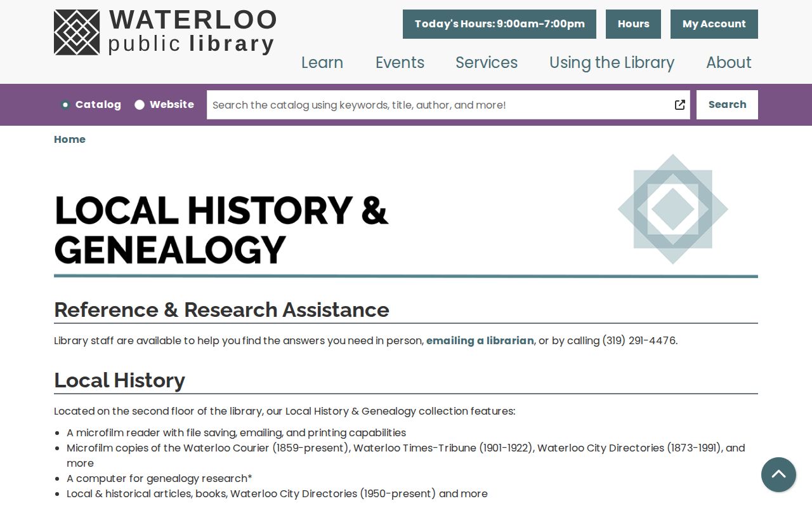The image size is (812, 508).
Task: Click the Local History & Genealogy heading
Action: (221, 229)
